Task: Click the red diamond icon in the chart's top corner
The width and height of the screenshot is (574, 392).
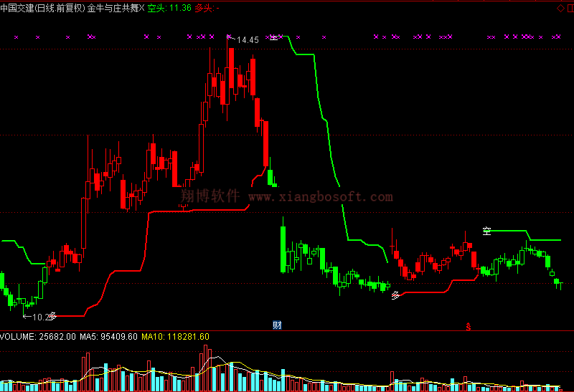Action: point(560,8)
